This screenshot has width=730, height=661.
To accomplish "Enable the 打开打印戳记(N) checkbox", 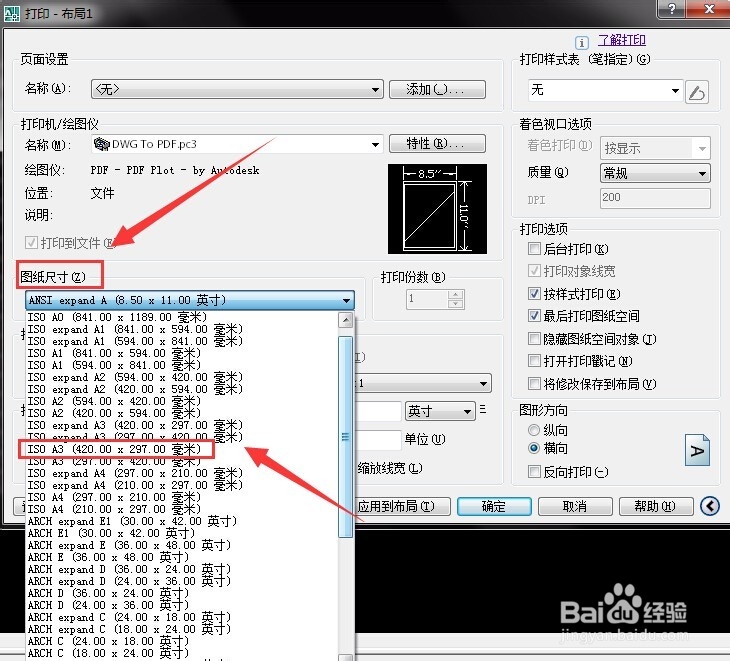I will click(x=534, y=361).
